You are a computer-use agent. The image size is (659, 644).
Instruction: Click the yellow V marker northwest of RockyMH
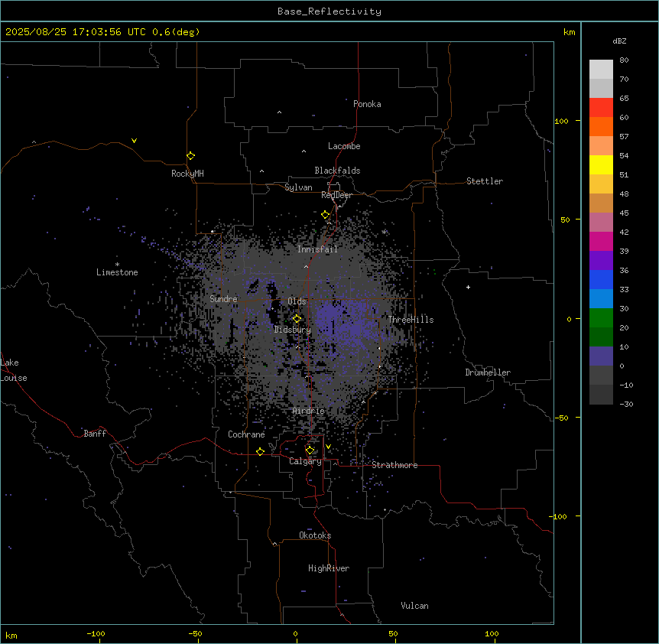tap(134, 141)
